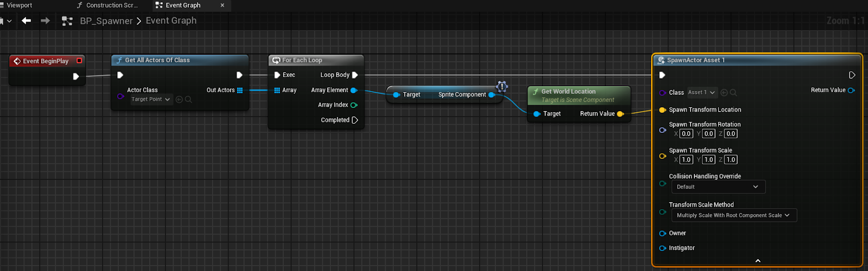Click Event BeginPlay exec output pin

click(x=76, y=76)
